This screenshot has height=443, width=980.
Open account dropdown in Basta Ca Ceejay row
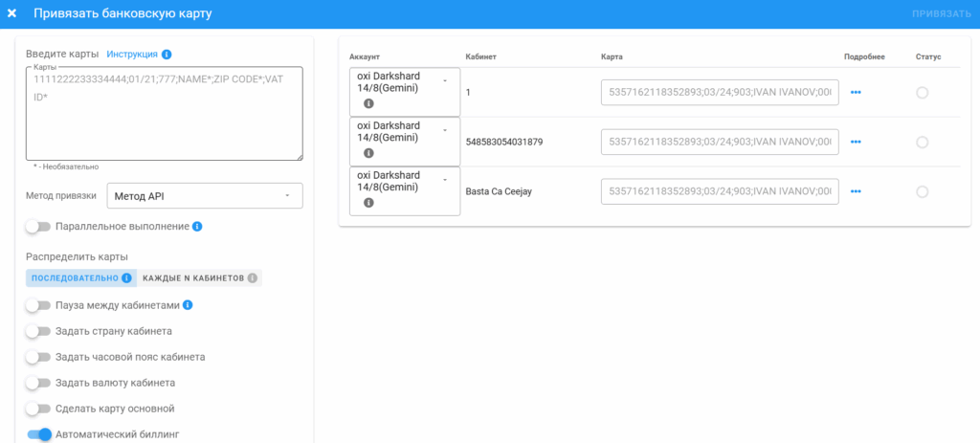405,191
